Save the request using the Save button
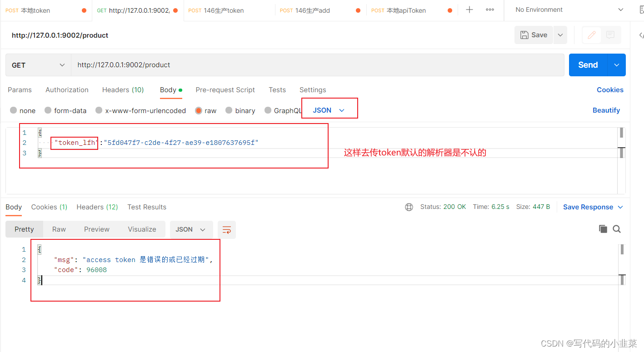This screenshot has width=644, height=352. click(x=534, y=35)
